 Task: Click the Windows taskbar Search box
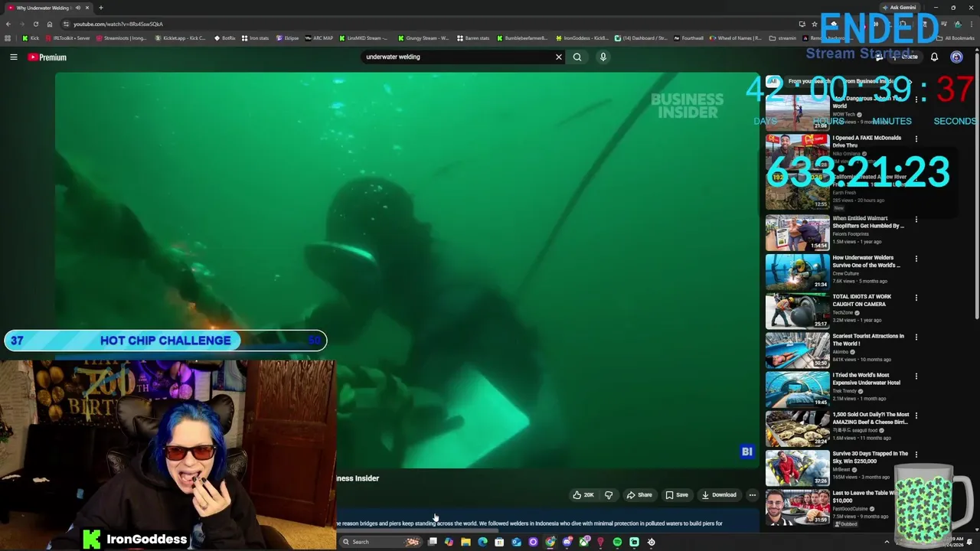380,542
